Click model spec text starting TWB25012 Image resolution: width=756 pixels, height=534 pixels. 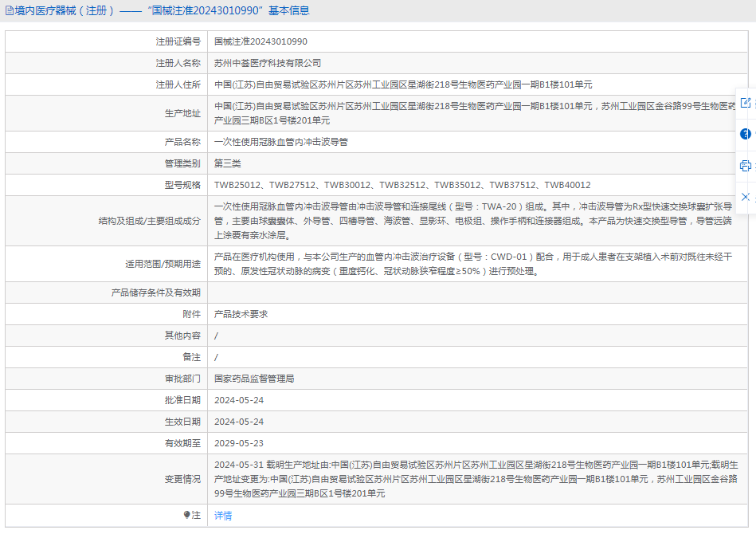(x=402, y=185)
